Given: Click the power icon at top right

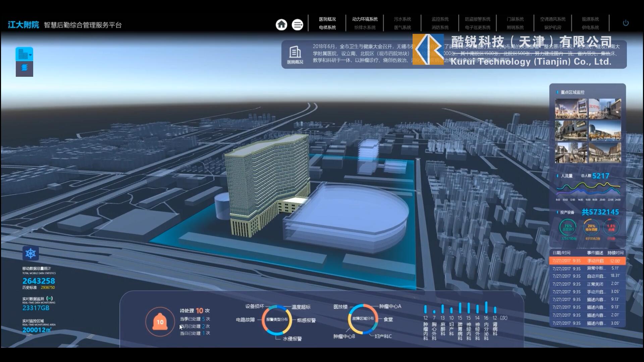Looking at the screenshot, I should (626, 23).
